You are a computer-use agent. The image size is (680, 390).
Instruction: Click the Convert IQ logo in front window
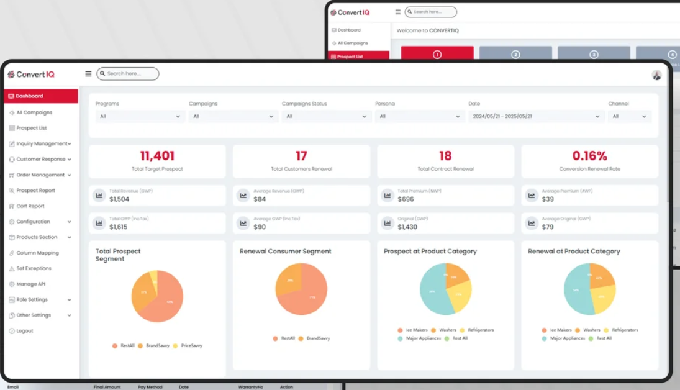pos(31,75)
